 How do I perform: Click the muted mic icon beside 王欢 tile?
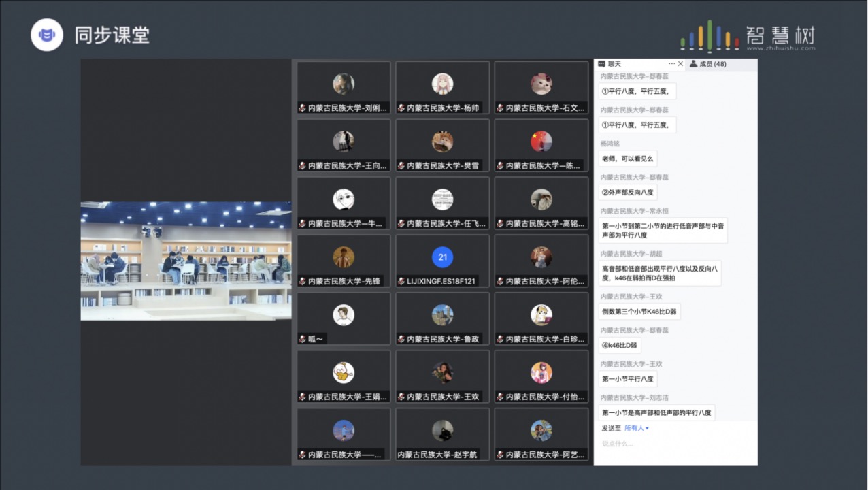[x=402, y=397]
